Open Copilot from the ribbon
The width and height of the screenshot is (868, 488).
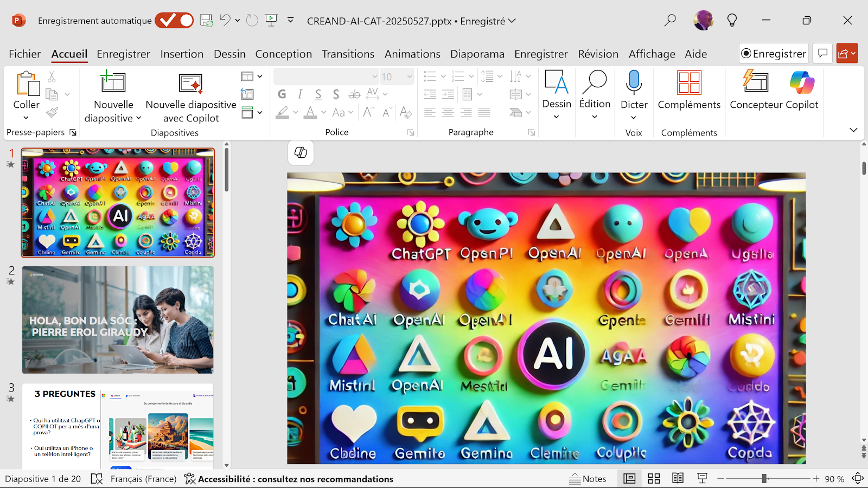(x=802, y=91)
